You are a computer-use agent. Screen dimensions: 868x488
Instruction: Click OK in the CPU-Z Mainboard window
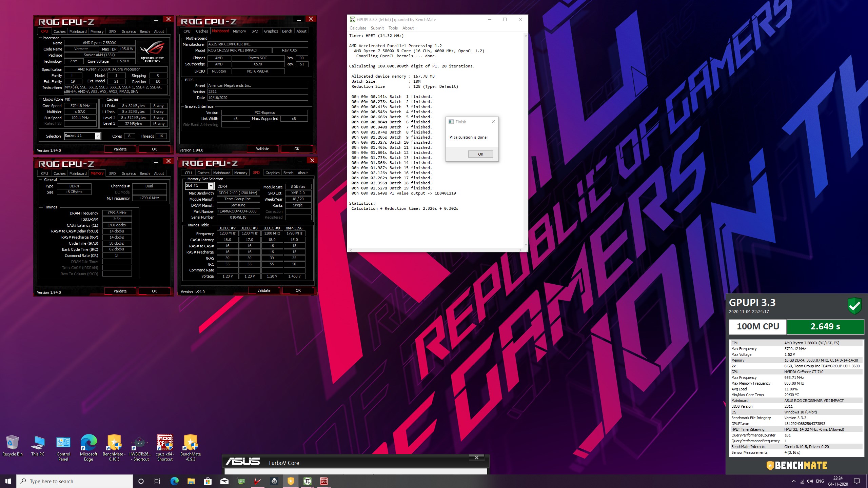pyautogui.click(x=297, y=149)
